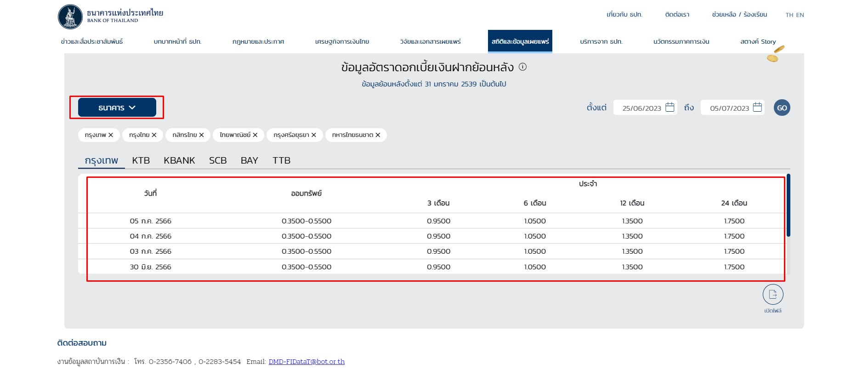Click 0.3500-0.5500 in the 05 ก.ค. row
The height and width of the screenshot is (375, 868).
click(x=306, y=221)
